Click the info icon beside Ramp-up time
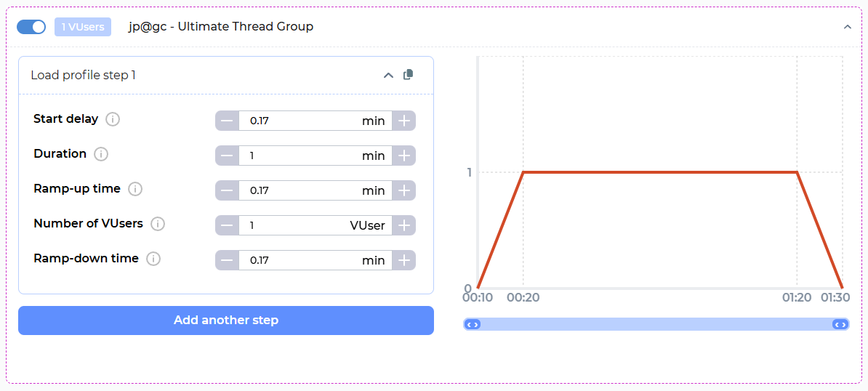The height and width of the screenshot is (391, 868). pyautogui.click(x=135, y=189)
